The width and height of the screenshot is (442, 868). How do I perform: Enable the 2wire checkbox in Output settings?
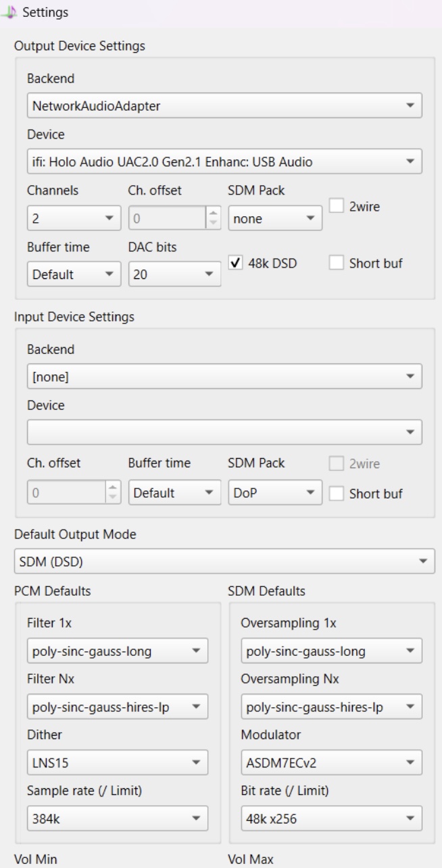335,206
